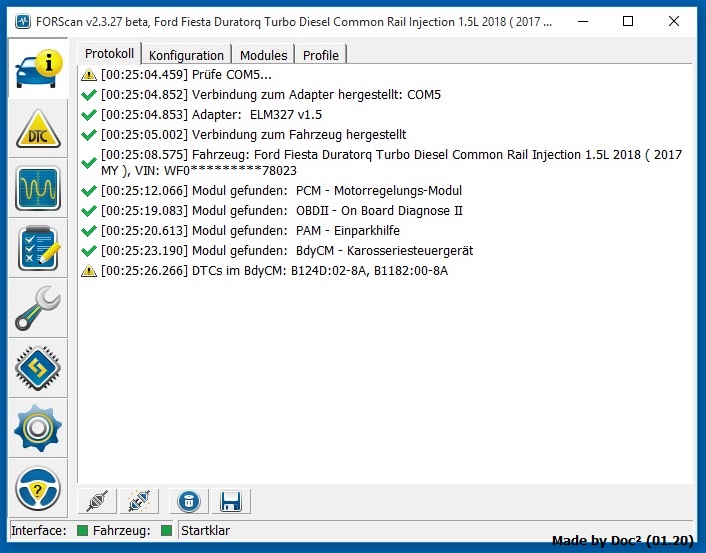Open the oscilloscope live data section
Screen dimensions: 706x553
[38, 189]
